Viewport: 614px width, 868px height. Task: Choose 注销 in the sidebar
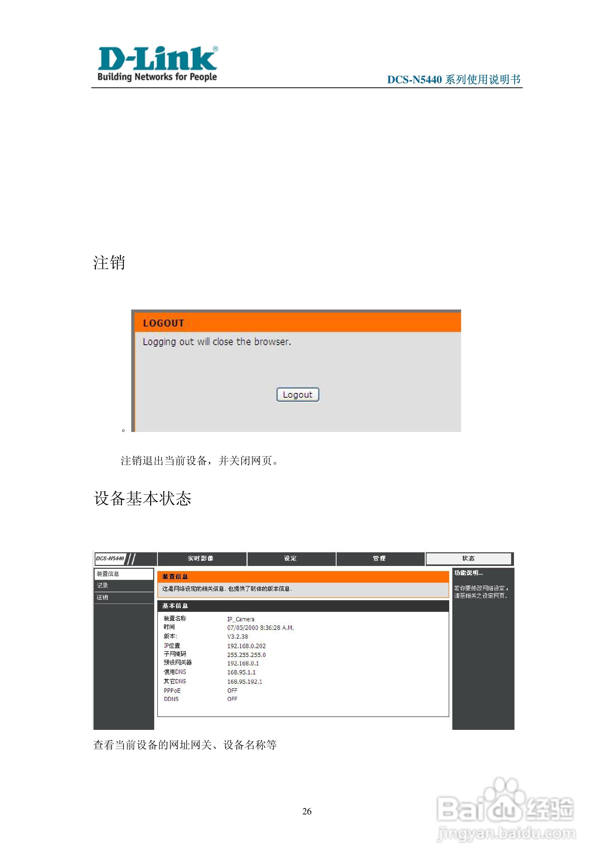pyautogui.click(x=103, y=597)
